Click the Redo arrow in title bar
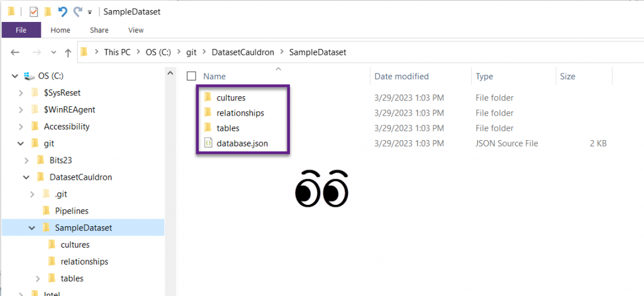This screenshot has height=296, width=644. [77, 12]
